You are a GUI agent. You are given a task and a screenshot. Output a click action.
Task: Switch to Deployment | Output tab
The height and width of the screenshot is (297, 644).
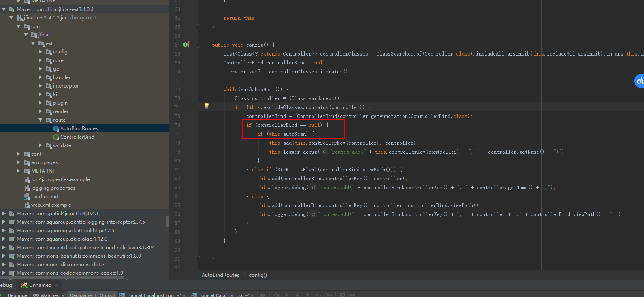click(x=92, y=295)
